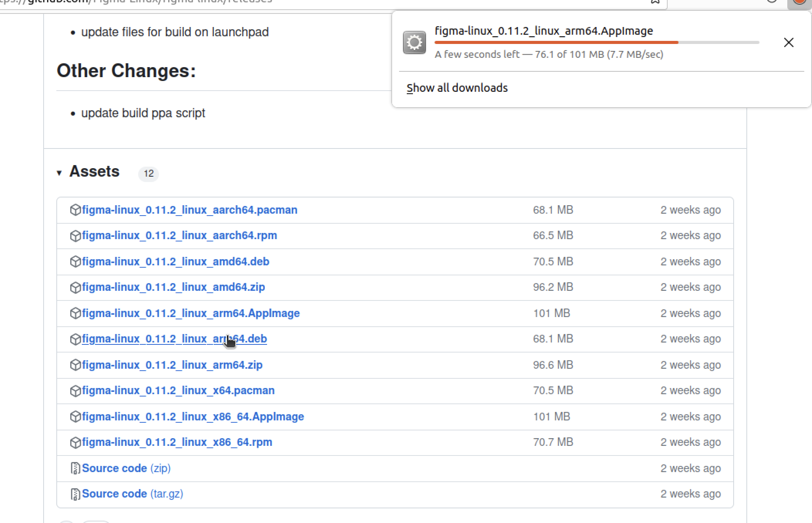Download Source code (tar.gz)
This screenshot has width=812, height=523.
(132, 494)
